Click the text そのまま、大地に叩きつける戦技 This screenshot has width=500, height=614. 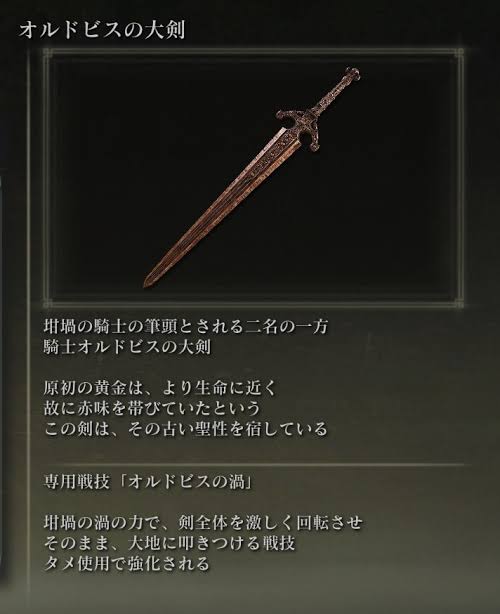[x=169, y=543]
